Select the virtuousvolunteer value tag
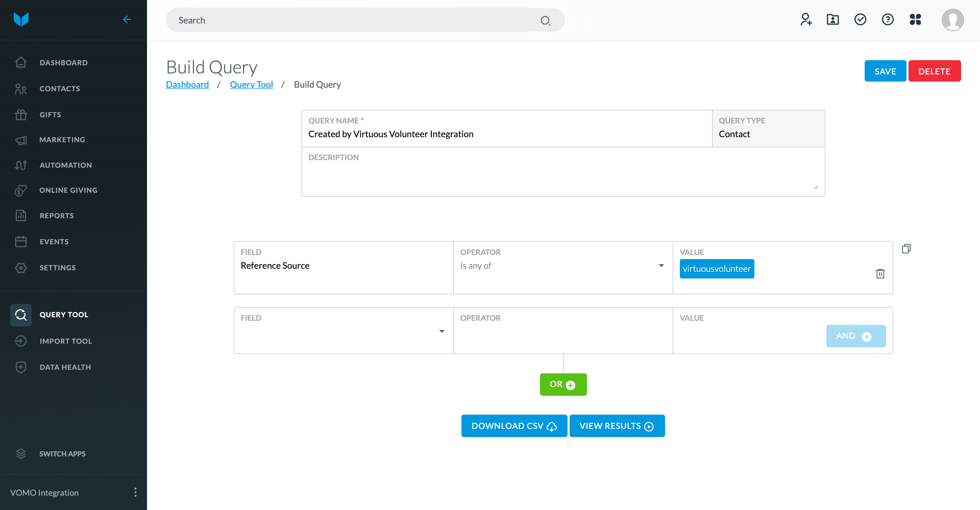The height and width of the screenshot is (510, 980). (x=717, y=269)
